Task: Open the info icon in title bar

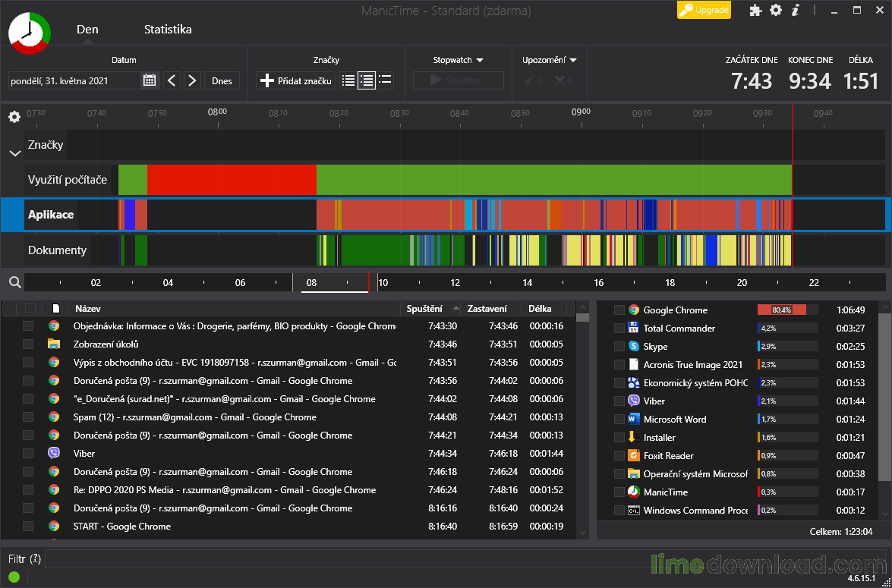Action: 796,10
